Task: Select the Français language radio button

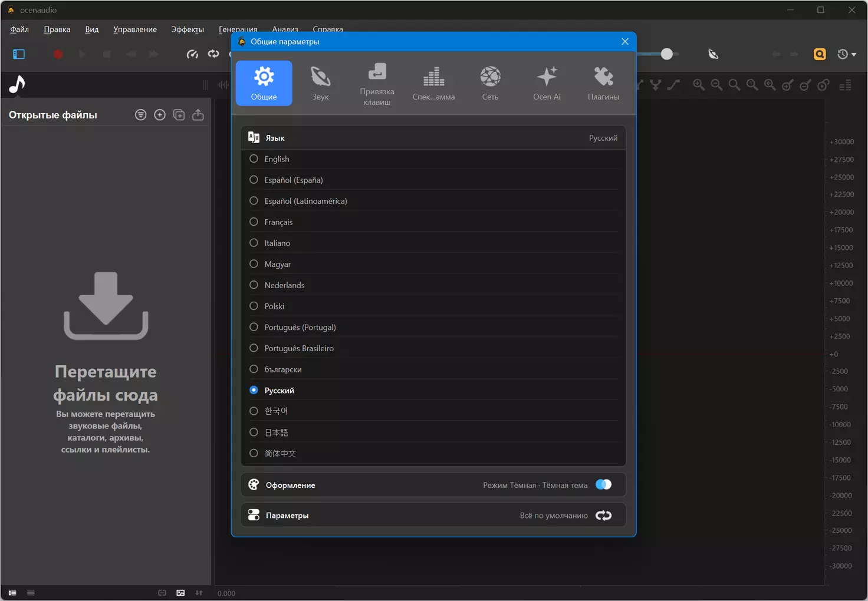Action: 254,222
